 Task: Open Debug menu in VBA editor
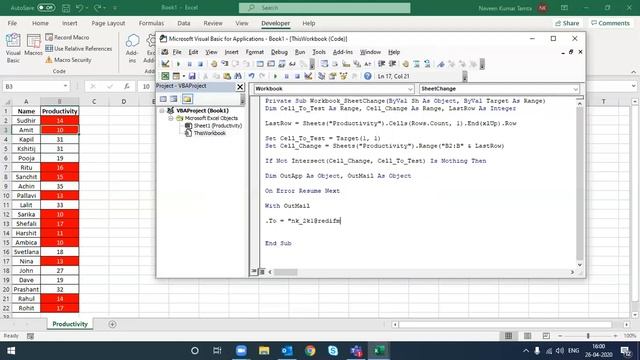pyautogui.click(x=279, y=52)
